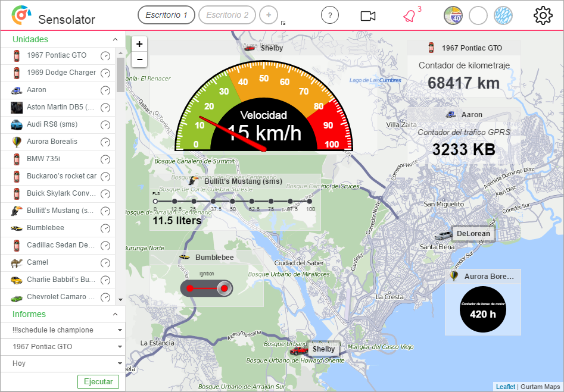
Task: Click gauge icon next to 1969 Dodge Charger
Action: coord(105,73)
